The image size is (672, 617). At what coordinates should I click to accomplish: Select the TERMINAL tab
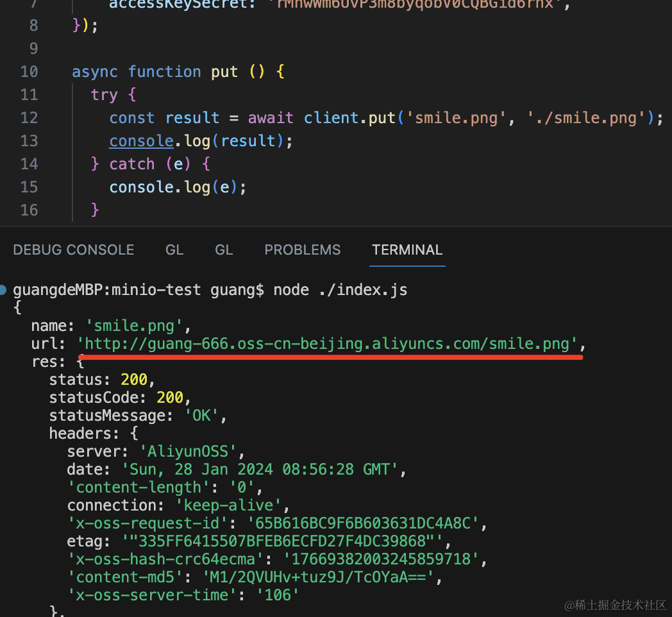[407, 249]
